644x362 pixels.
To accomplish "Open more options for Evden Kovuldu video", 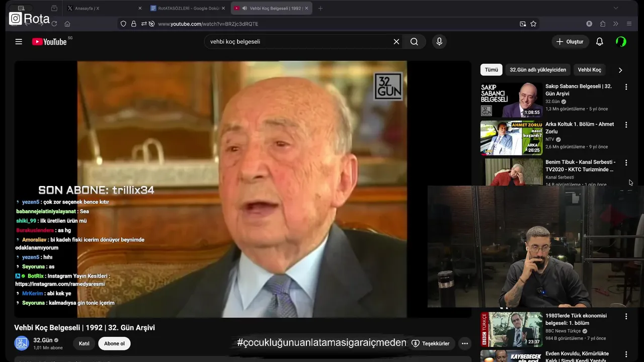I will tap(626, 354).
